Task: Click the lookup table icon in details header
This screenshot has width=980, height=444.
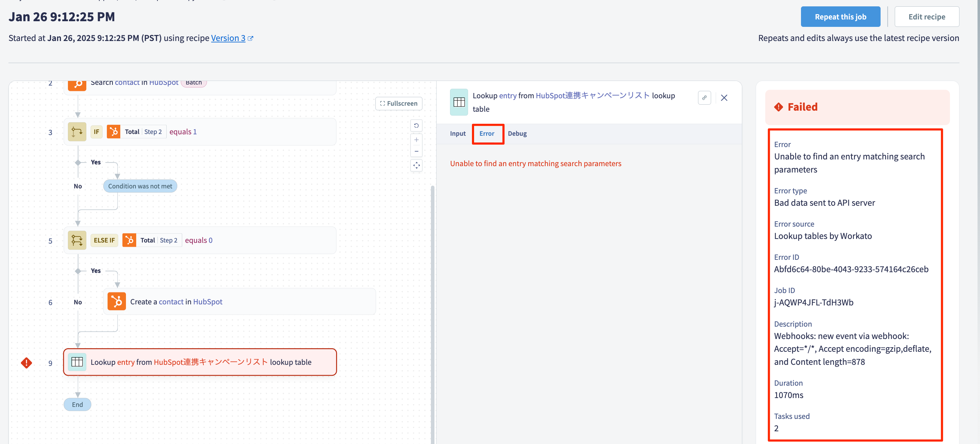Action: [x=459, y=102]
